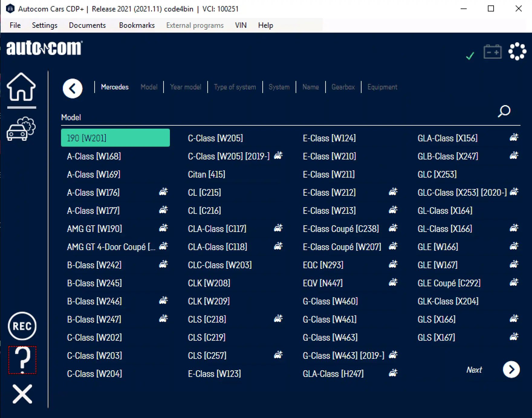Click the car icon beside GLA-Class [X156]
This screenshot has height=418, width=532.
coord(514,137)
